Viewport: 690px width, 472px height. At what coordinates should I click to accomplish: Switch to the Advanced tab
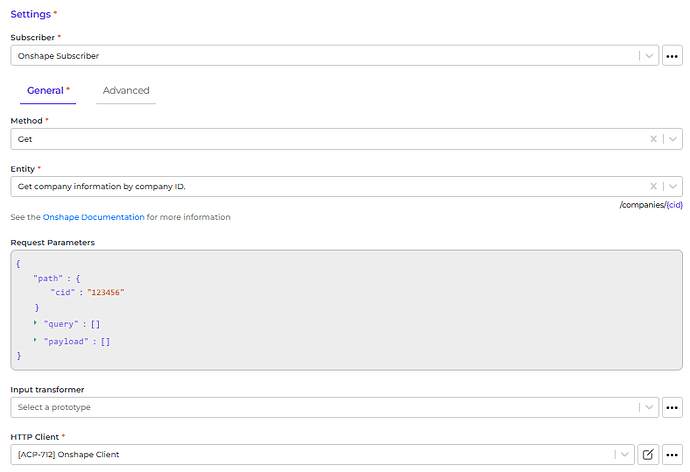point(126,91)
